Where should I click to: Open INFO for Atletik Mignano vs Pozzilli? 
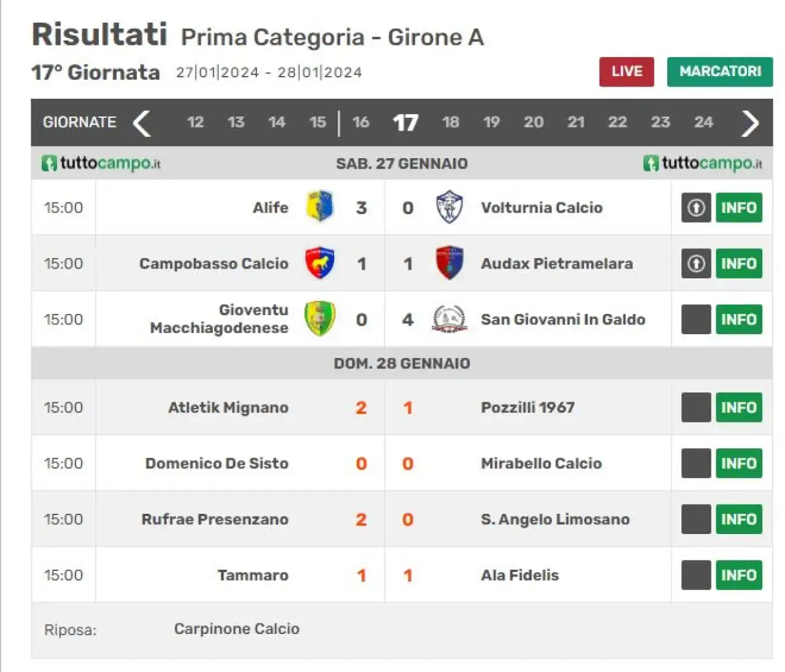[739, 408]
